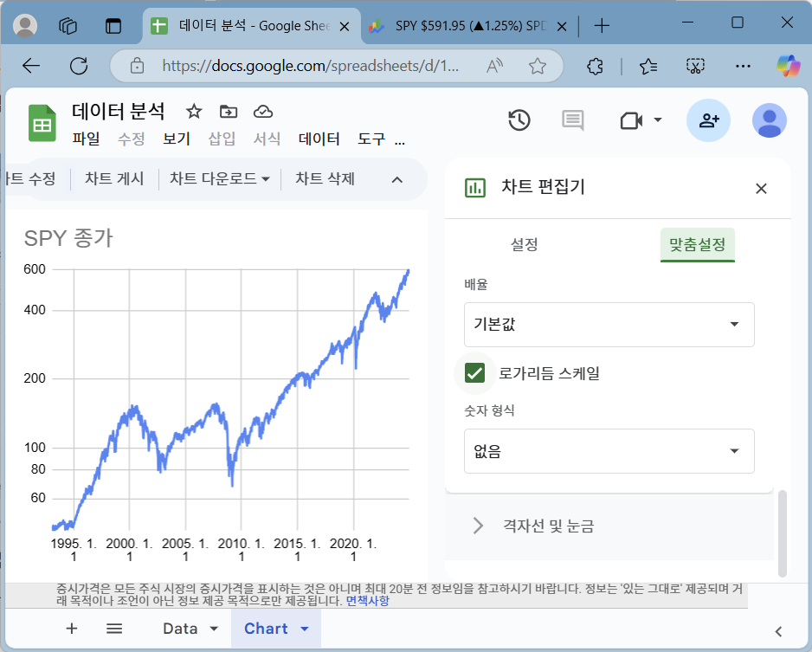Close the 데이터 분석 browser tab
This screenshot has width=812, height=652.
[x=344, y=27]
